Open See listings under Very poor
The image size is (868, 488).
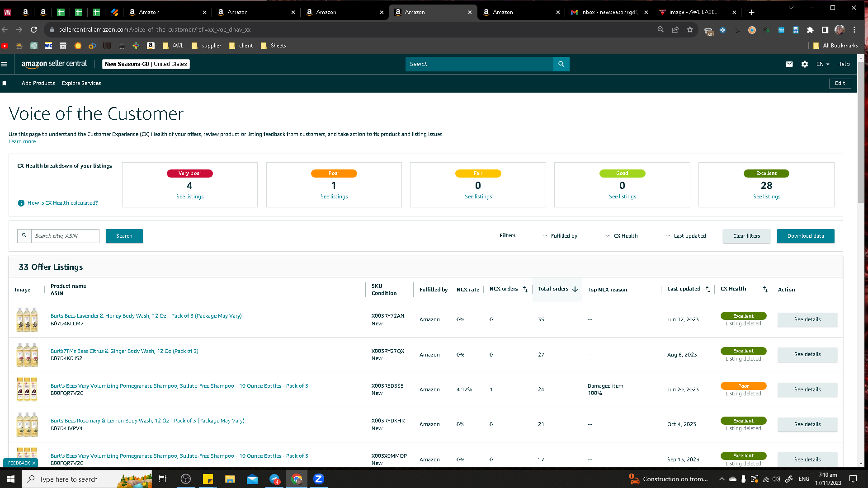click(190, 197)
